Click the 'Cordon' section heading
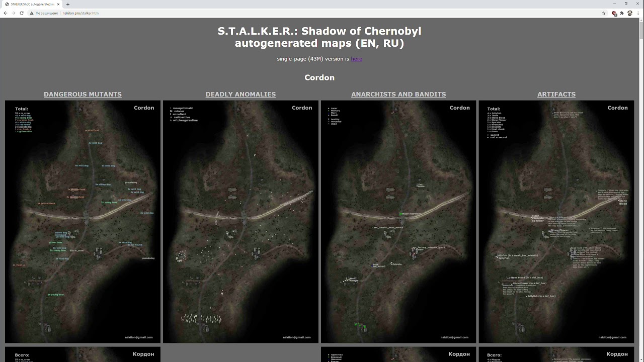This screenshot has height=362, width=644. point(319,77)
